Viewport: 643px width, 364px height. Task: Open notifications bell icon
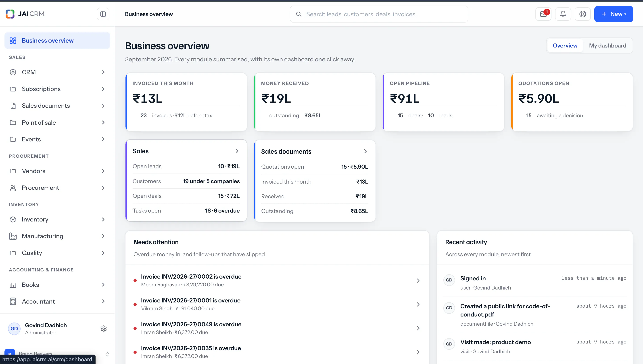[563, 14]
